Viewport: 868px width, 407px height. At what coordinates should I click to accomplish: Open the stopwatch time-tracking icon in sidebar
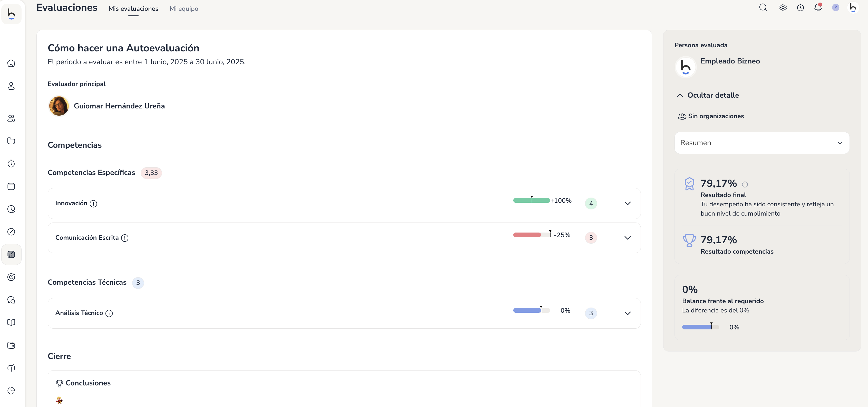[x=11, y=163]
